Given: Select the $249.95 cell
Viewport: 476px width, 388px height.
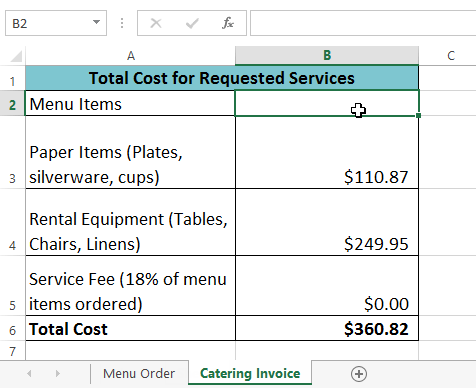Looking at the screenshot, I should tap(327, 222).
